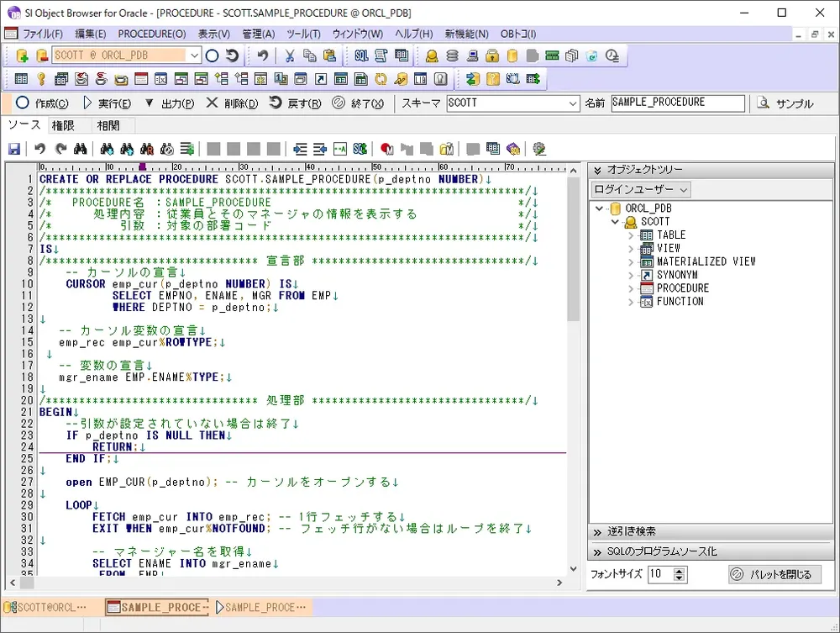Select the VIEW item in the object tree

tap(668, 248)
